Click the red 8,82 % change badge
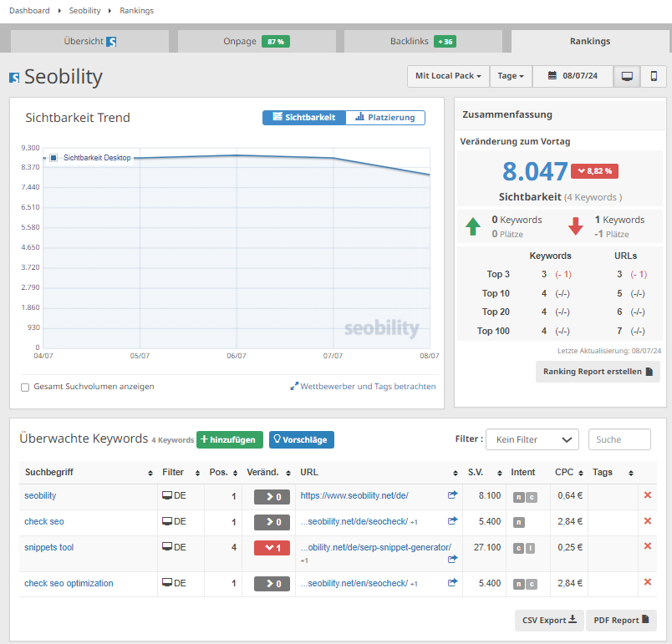Image resolution: width=672 pixels, height=644 pixels. pyautogui.click(x=594, y=171)
